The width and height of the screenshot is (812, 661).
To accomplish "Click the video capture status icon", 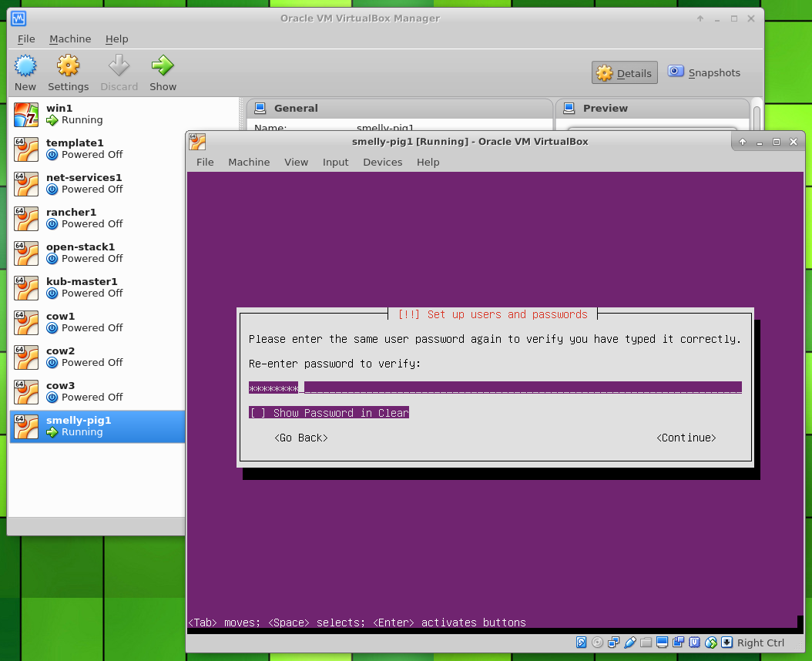I will point(679,643).
